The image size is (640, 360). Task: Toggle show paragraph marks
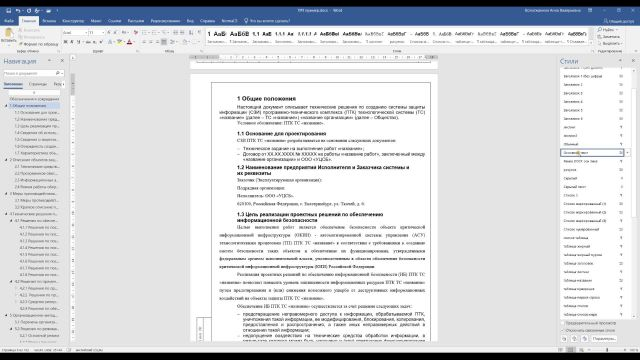[199, 32]
